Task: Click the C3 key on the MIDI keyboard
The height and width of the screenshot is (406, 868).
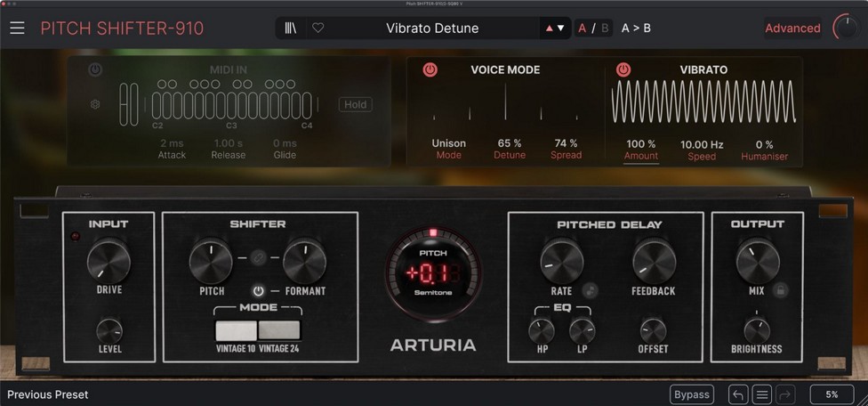Action: [x=231, y=106]
